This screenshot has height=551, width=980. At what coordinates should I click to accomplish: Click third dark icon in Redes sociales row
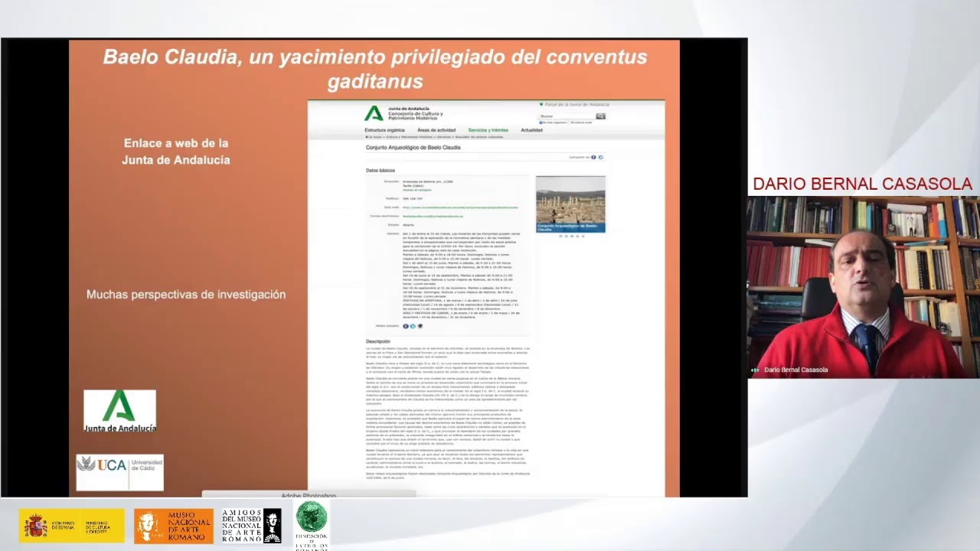click(x=420, y=326)
